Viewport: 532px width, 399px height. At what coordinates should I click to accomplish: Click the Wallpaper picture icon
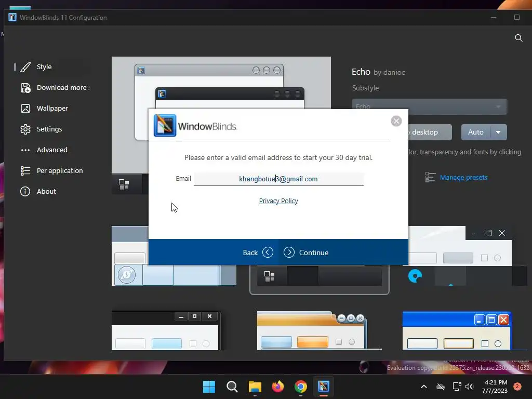[x=25, y=109]
